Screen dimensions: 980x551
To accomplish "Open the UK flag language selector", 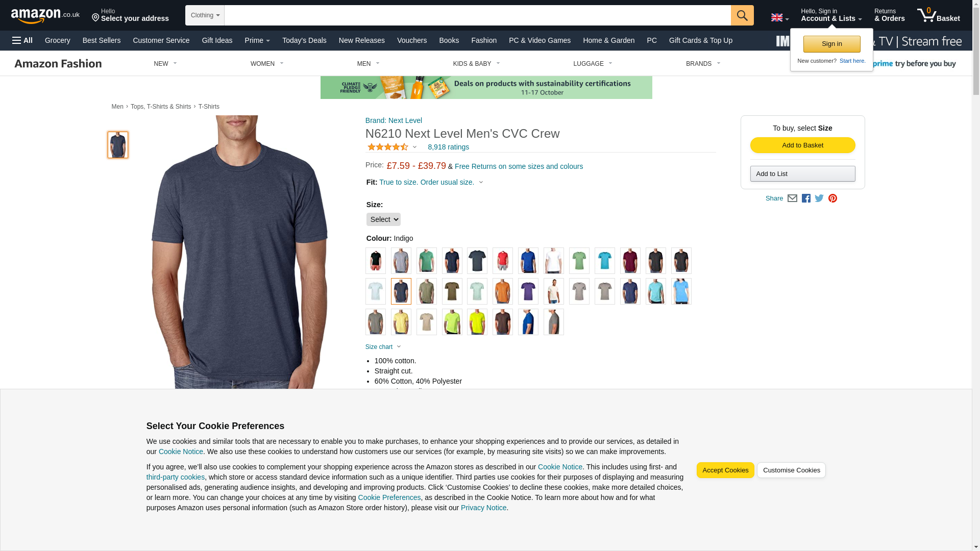I will point(779,18).
